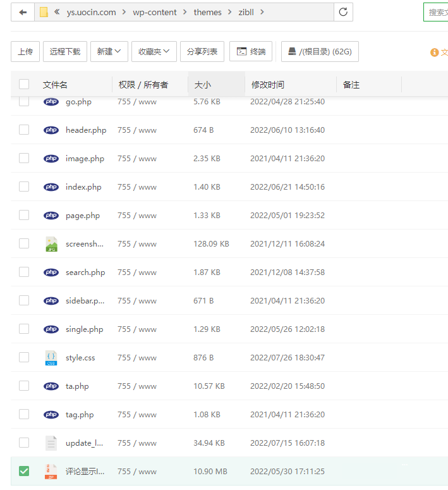The image size is (448, 490).
Task: Click the PHP icon beside index.php
Action: [51, 187]
